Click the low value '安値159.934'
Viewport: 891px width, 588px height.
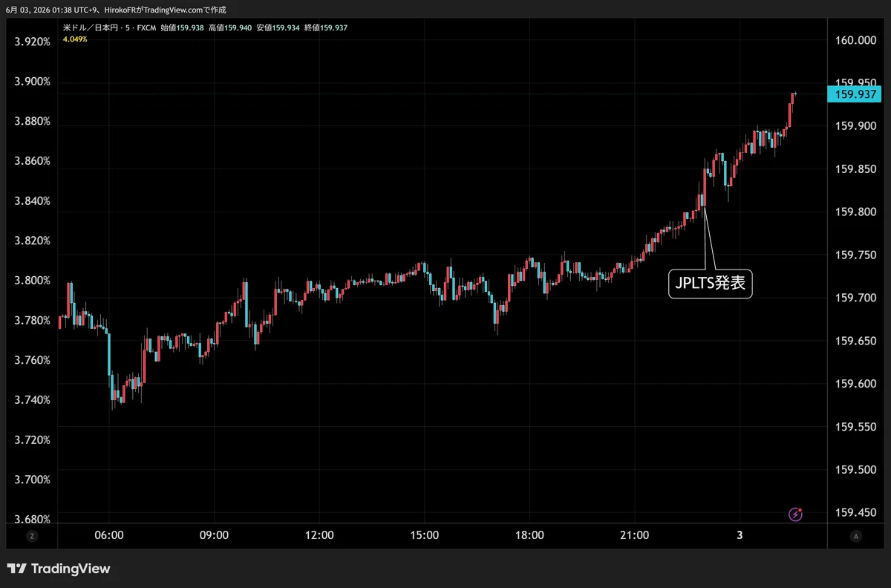pyautogui.click(x=278, y=27)
